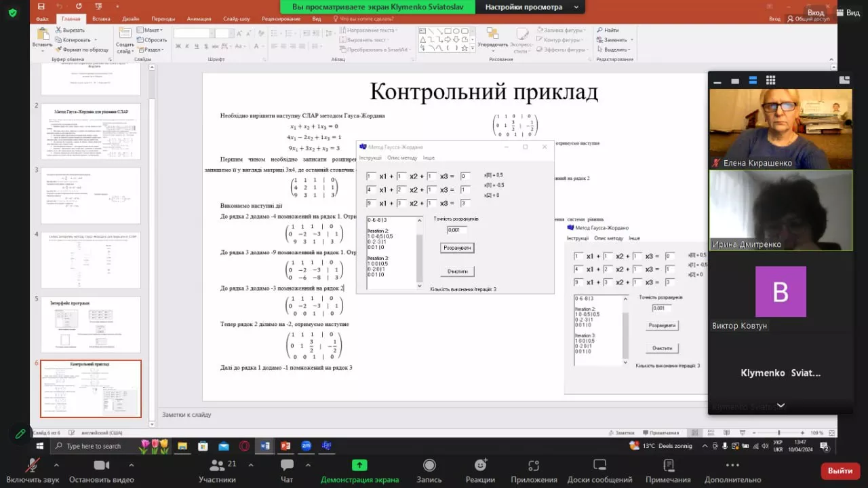The width and height of the screenshot is (868, 488).
Task: Click Найти in the Редактирование group
Action: click(608, 30)
